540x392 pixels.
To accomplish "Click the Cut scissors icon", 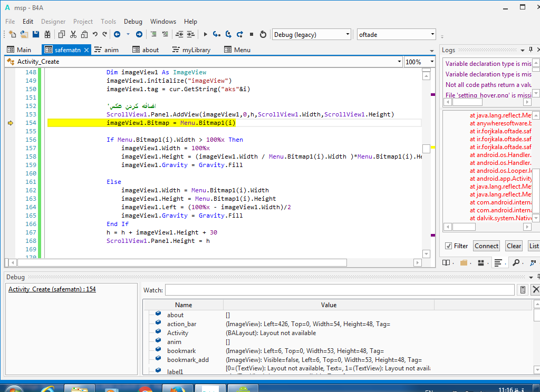I will [x=73, y=34].
